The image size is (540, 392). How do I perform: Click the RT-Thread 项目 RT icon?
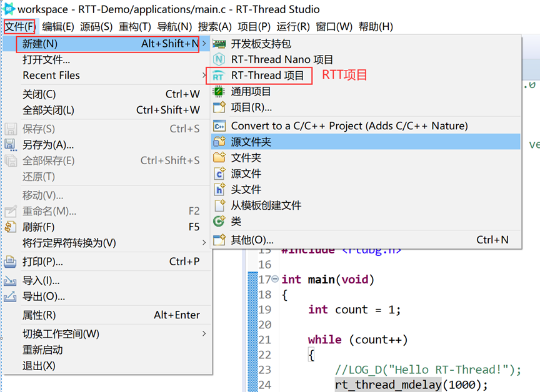(218, 76)
